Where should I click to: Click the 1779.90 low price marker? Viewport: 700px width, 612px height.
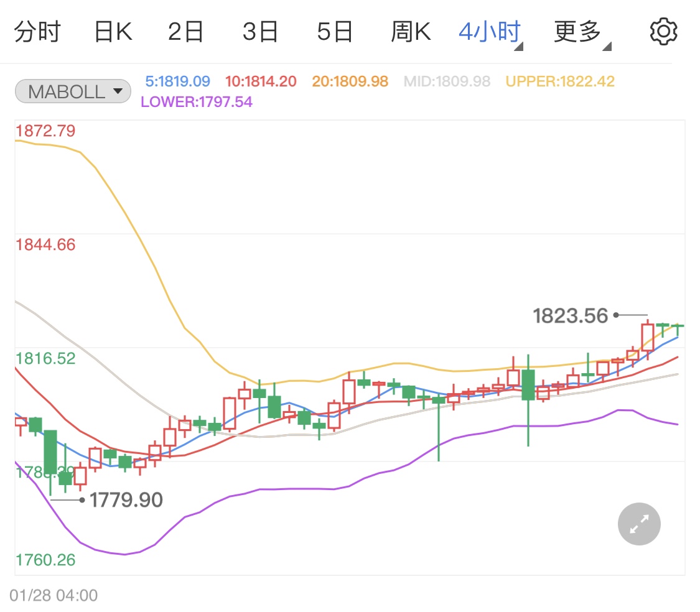point(126,500)
